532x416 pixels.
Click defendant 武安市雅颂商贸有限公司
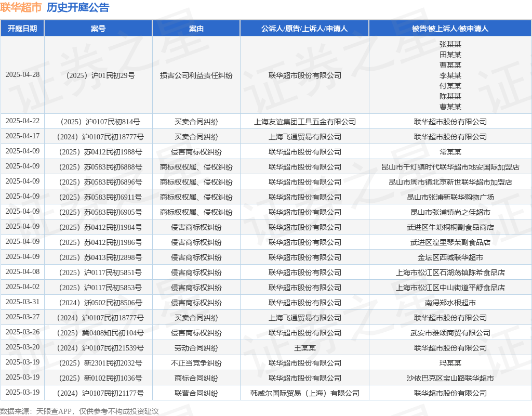click(450, 333)
